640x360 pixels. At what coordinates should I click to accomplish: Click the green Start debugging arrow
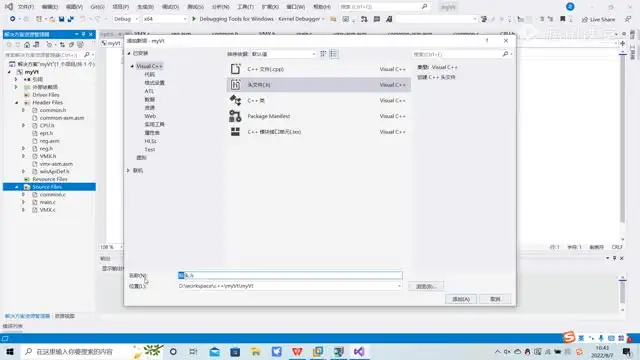(x=194, y=19)
